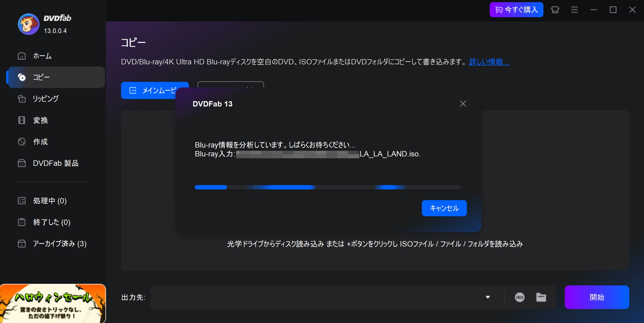Click the film strip convert icon
644x323 pixels.
click(22, 120)
